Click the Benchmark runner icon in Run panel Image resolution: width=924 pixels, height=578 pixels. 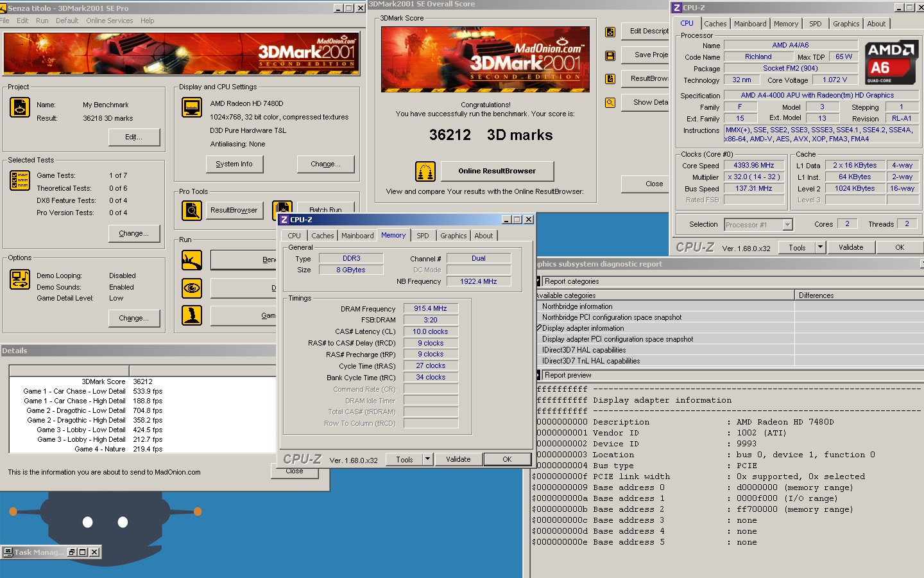(x=192, y=260)
